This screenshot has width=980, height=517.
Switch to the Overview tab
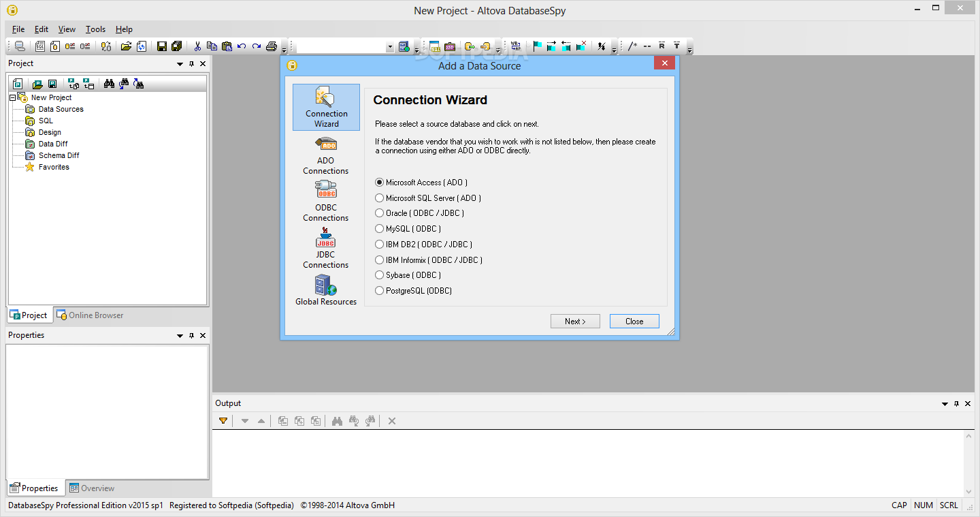point(92,488)
